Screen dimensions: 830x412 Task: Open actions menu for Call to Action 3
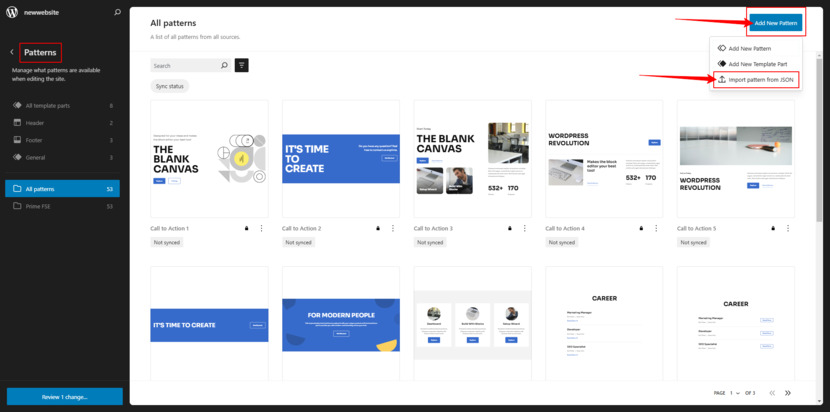point(525,228)
